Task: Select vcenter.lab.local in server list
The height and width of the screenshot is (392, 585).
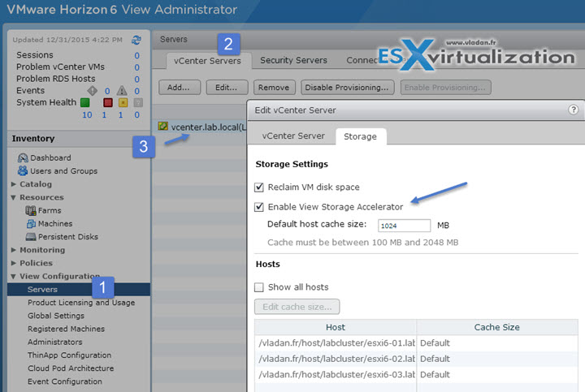Action: tap(208, 127)
